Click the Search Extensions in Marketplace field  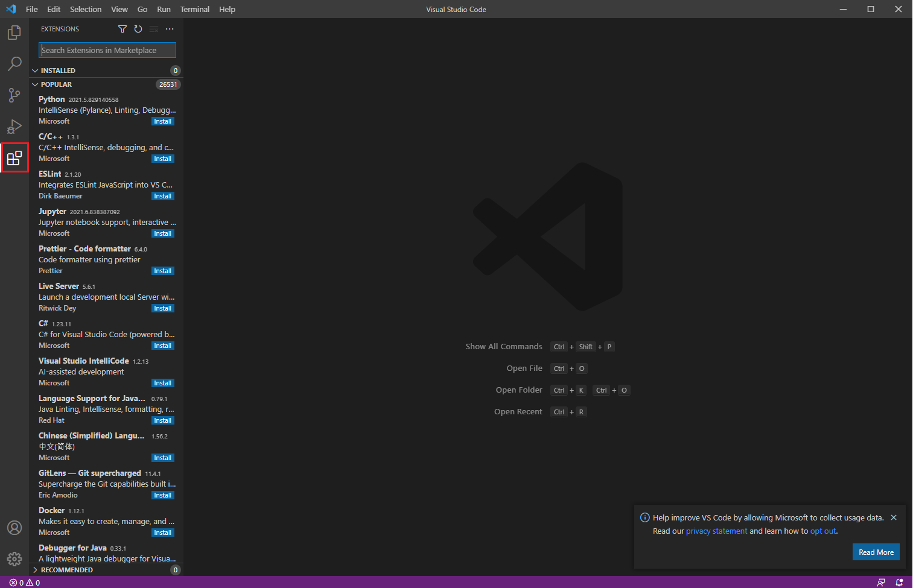click(x=107, y=50)
